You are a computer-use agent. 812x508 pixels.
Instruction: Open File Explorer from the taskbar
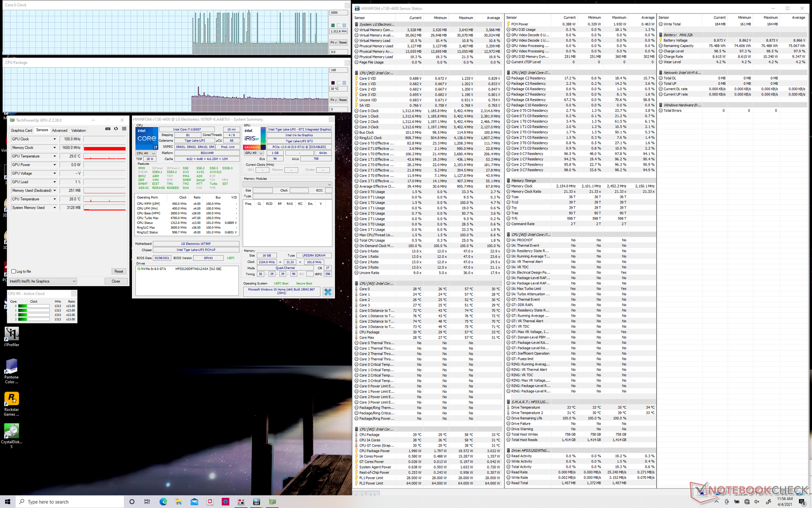178,502
